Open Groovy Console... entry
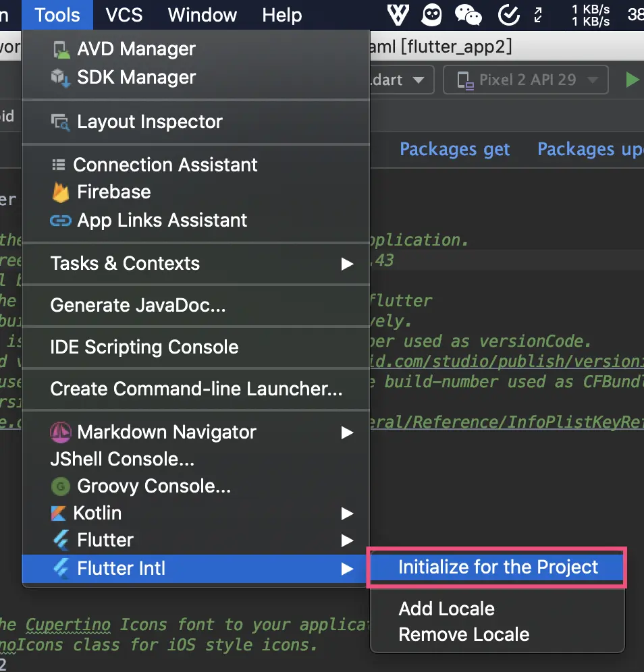 (196, 486)
